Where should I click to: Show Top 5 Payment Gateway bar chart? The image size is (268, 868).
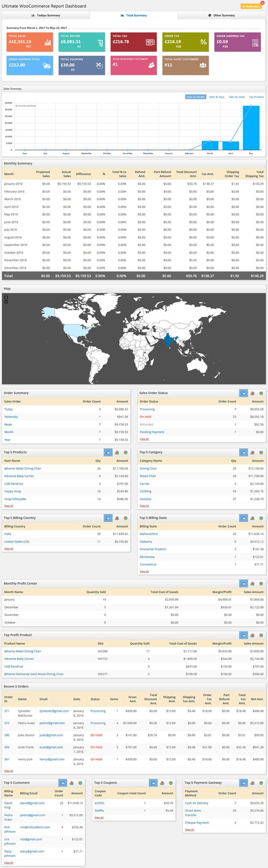[x=252, y=783]
